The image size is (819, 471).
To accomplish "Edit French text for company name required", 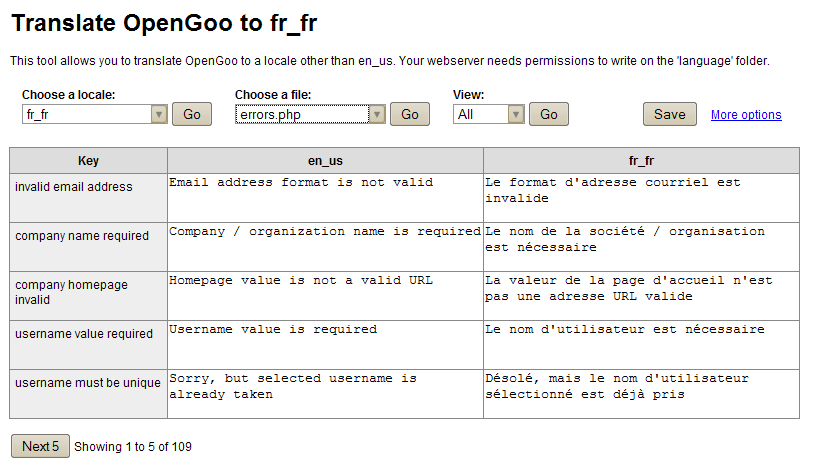I will pyautogui.click(x=641, y=246).
